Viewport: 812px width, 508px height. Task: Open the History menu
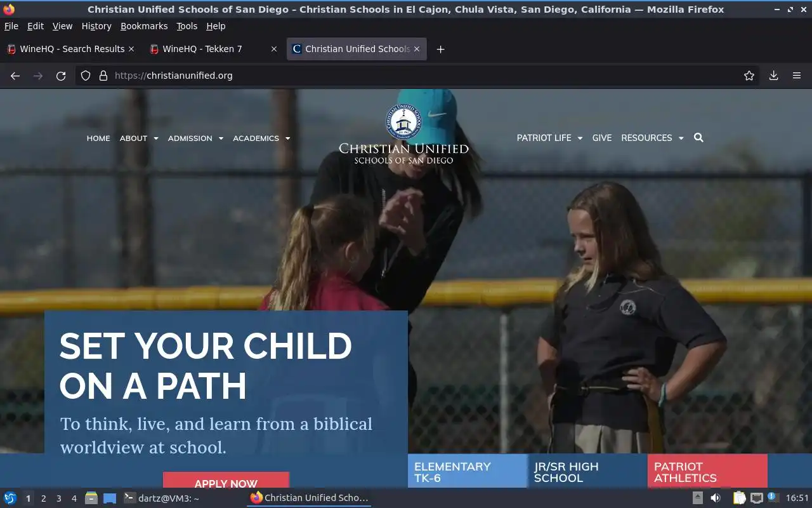(x=96, y=26)
